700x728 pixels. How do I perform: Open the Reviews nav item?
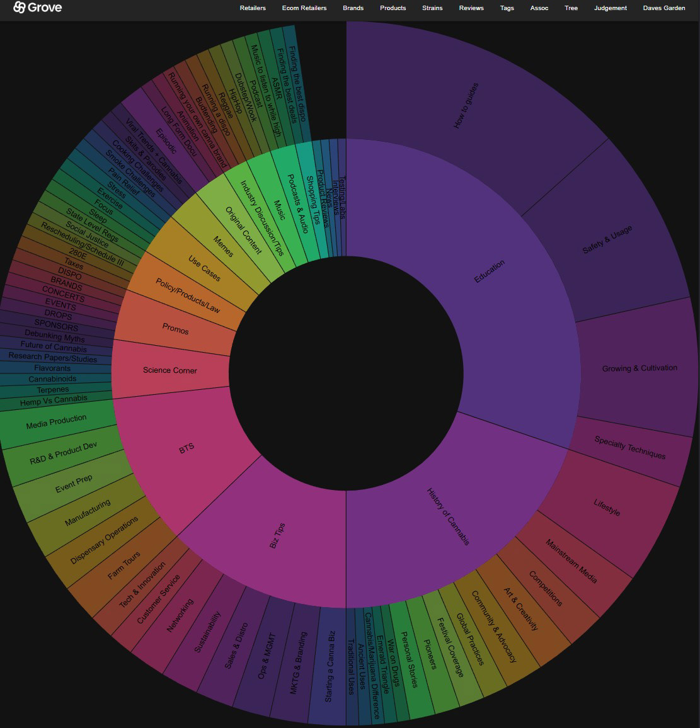click(471, 8)
